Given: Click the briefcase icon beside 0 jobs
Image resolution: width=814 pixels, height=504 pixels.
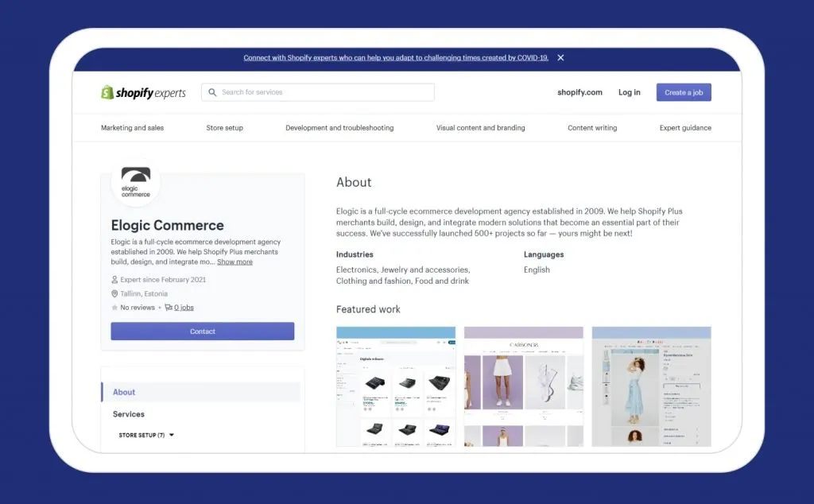Looking at the screenshot, I should tap(168, 308).
